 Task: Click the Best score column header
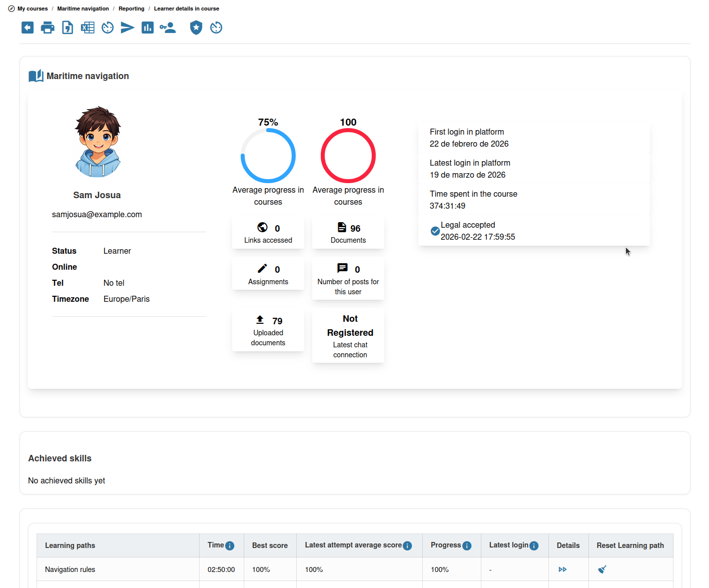(270, 545)
